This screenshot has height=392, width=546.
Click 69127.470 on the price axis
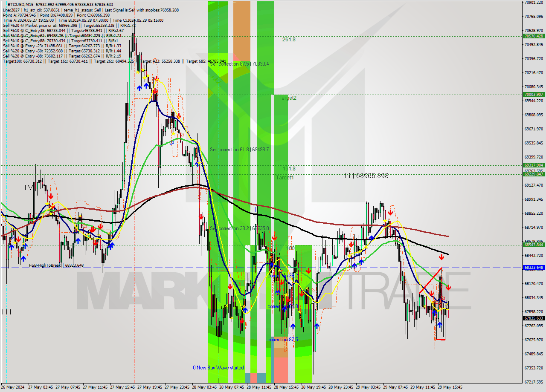click(x=534, y=185)
